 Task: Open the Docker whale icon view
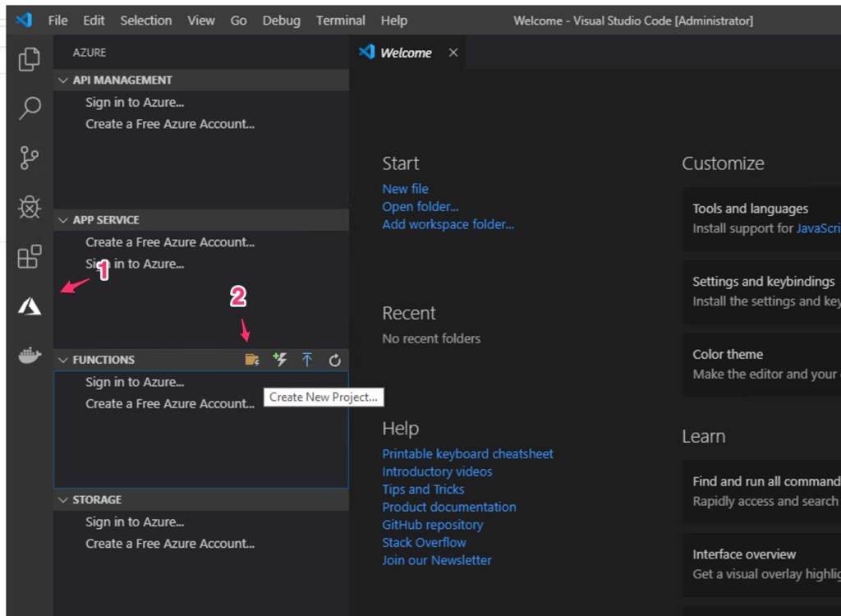(x=30, y=356)
